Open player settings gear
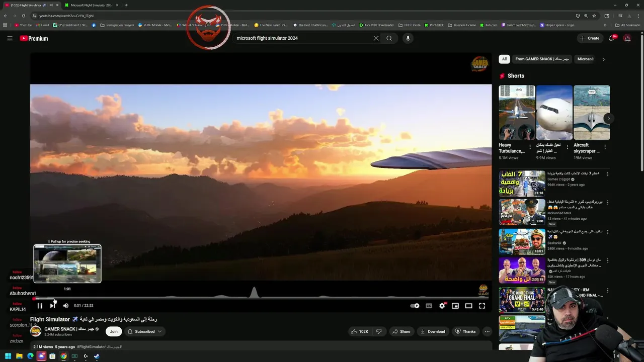The image size is (644, 362). (442, 306)
